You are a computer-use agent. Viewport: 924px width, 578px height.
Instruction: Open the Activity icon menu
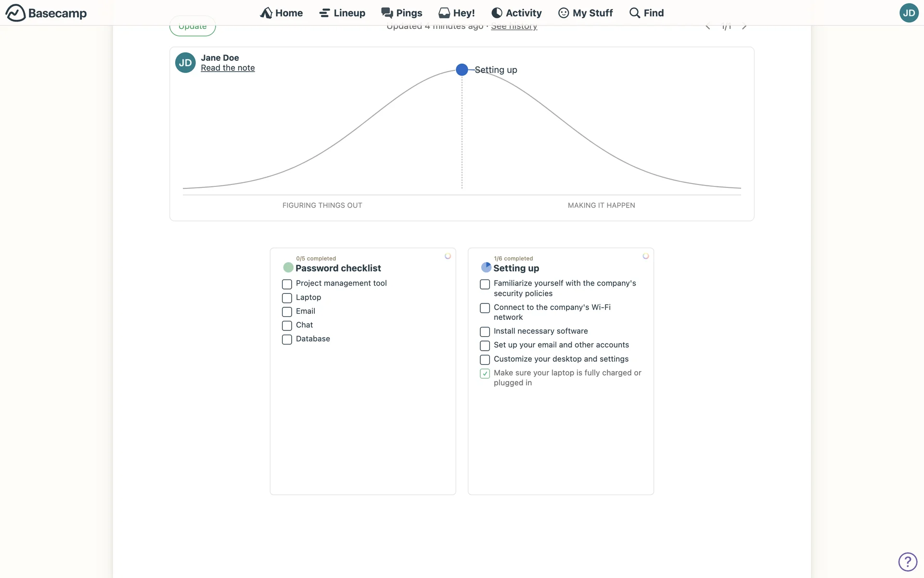[x=497, y=13]
